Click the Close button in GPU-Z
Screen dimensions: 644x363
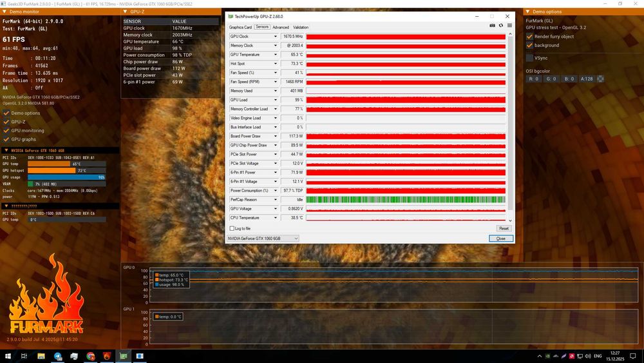pos(501,239)
